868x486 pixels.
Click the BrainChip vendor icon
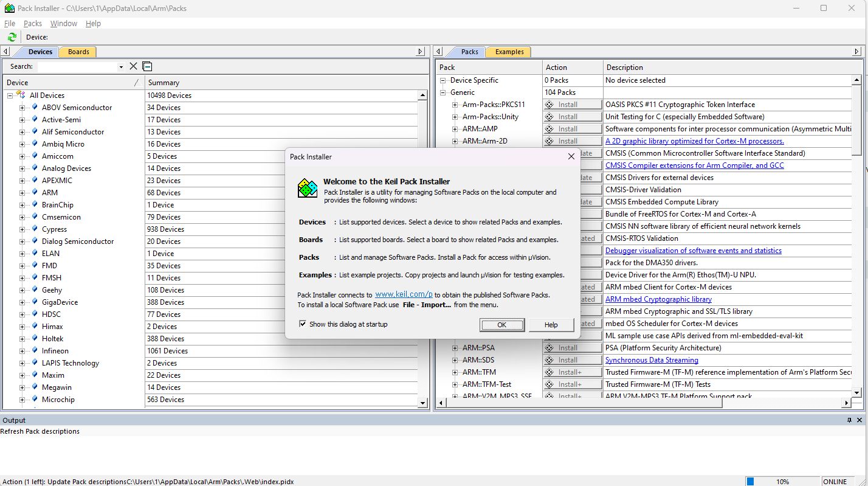pos(35,204)
